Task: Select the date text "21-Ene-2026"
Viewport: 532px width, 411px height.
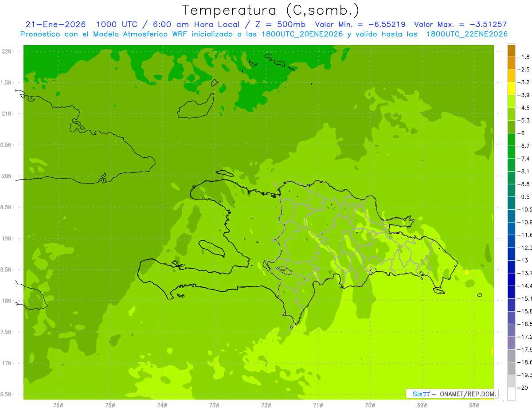Action: coord(56,24)
